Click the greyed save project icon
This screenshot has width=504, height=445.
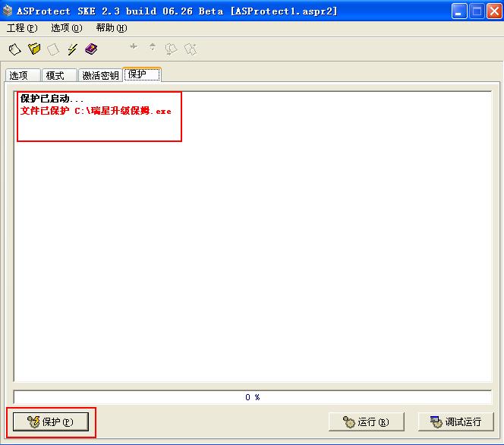point(53,49)
